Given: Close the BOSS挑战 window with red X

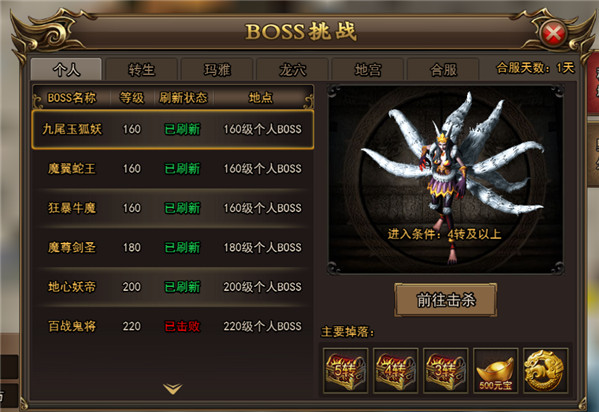Looking at the screenshot, I should point(553,34).
